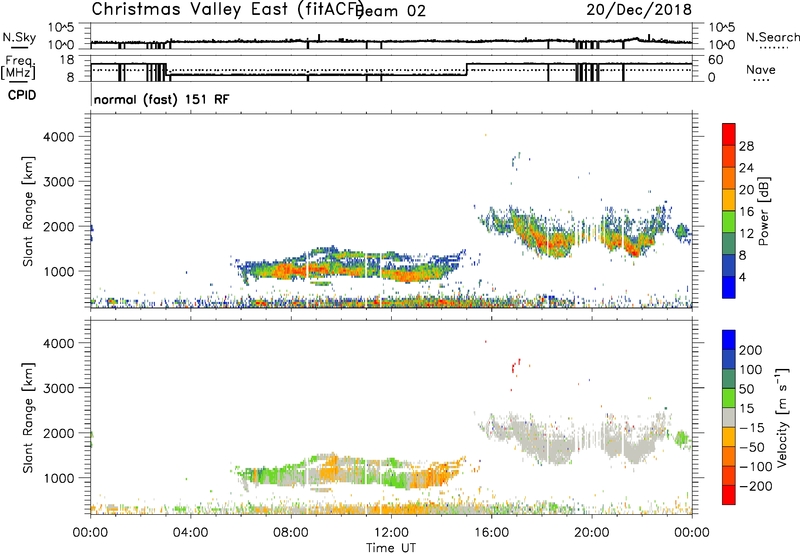The width and height of the screenshot is (800, 554).
Task: Click the '08:00' time tick label
Action: (x=291, y=533)
